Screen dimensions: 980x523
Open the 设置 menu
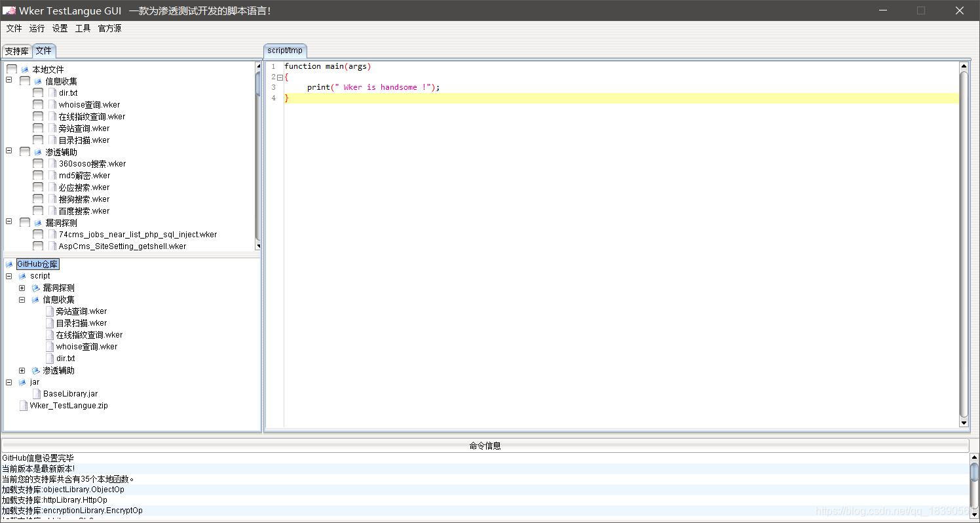60,28
